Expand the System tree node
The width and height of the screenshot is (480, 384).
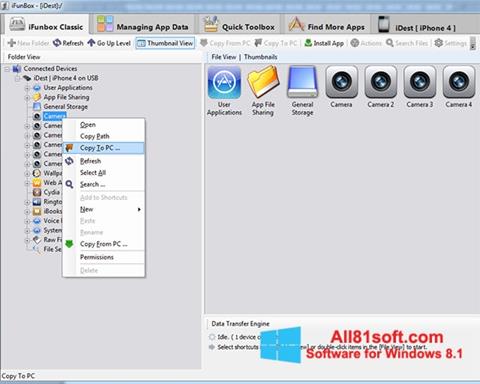(x=27, y=231)
